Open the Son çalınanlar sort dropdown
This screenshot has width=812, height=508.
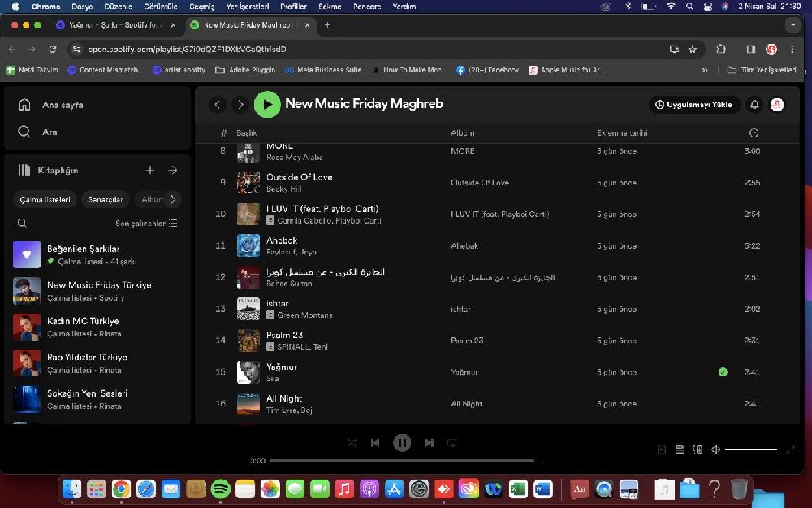146,224
